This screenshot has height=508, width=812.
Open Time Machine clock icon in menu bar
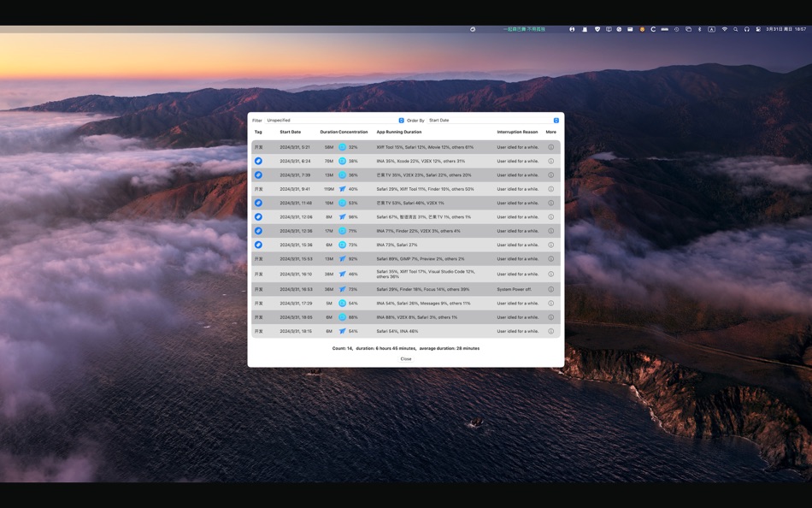[676, 30]
